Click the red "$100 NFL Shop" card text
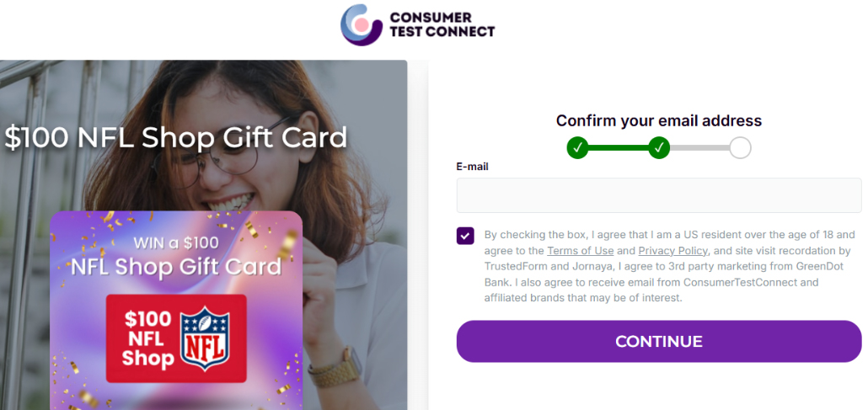The width and height of the screenshot is (868, 410). click(148, 339)
